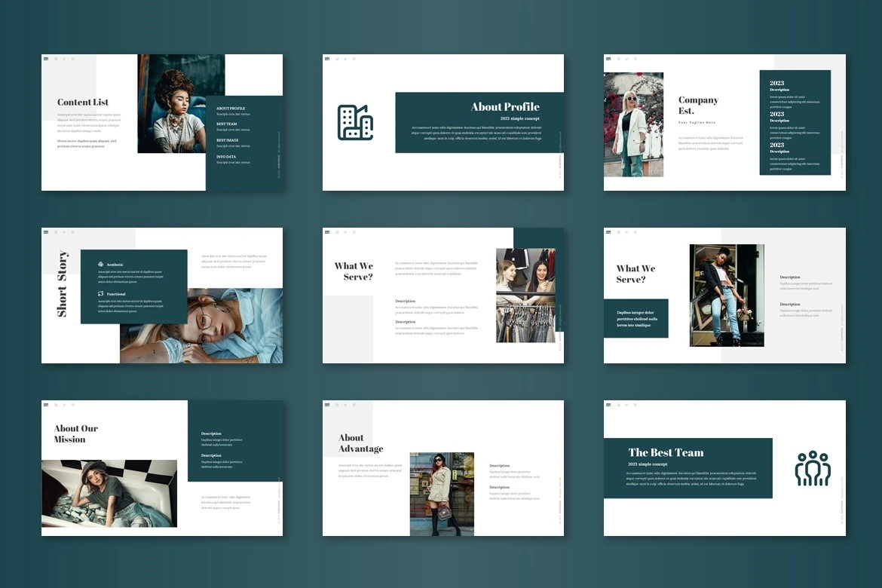Viewport: 882px width, 588px height.
Task: Select the Functional icon in Short Story slide
Action: [x=101, y=293]
